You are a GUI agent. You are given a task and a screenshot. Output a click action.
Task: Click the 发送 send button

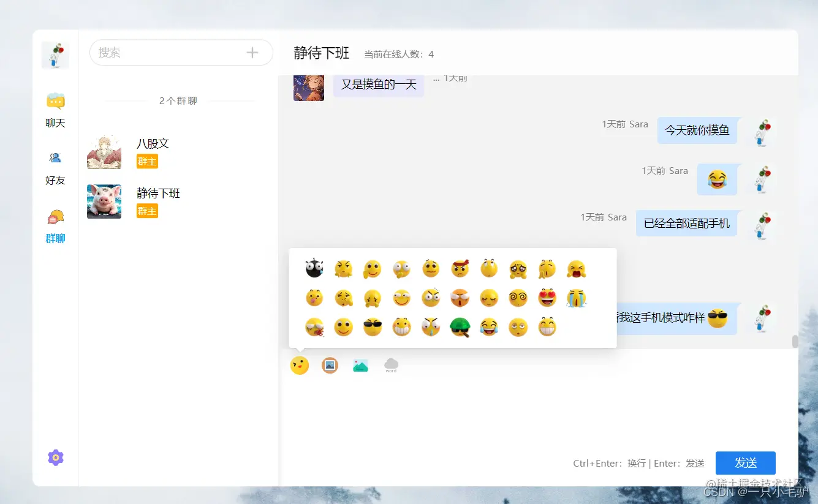746,463
